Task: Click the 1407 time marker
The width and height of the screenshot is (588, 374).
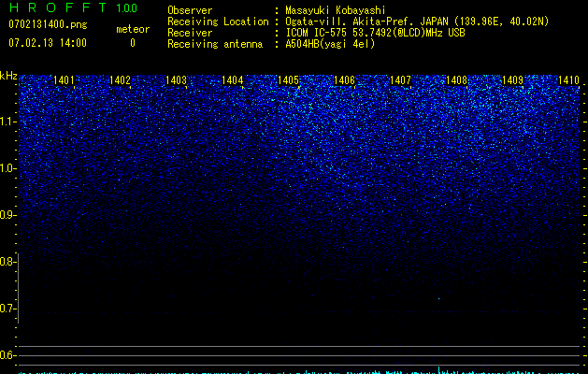Action: pyautogui.click(x=400, y=80)
